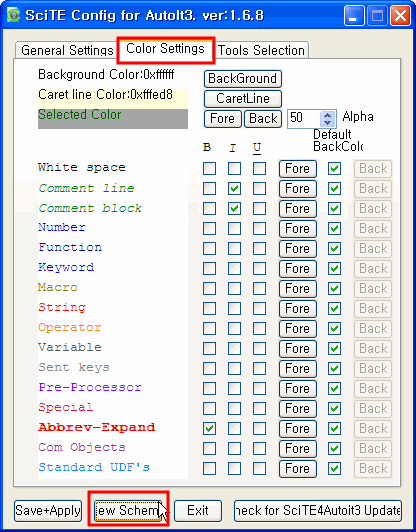Minimize the SciTE Config window
Viewport: 416px width, 532px height.
pyautogui.click(x=354, y=16)
